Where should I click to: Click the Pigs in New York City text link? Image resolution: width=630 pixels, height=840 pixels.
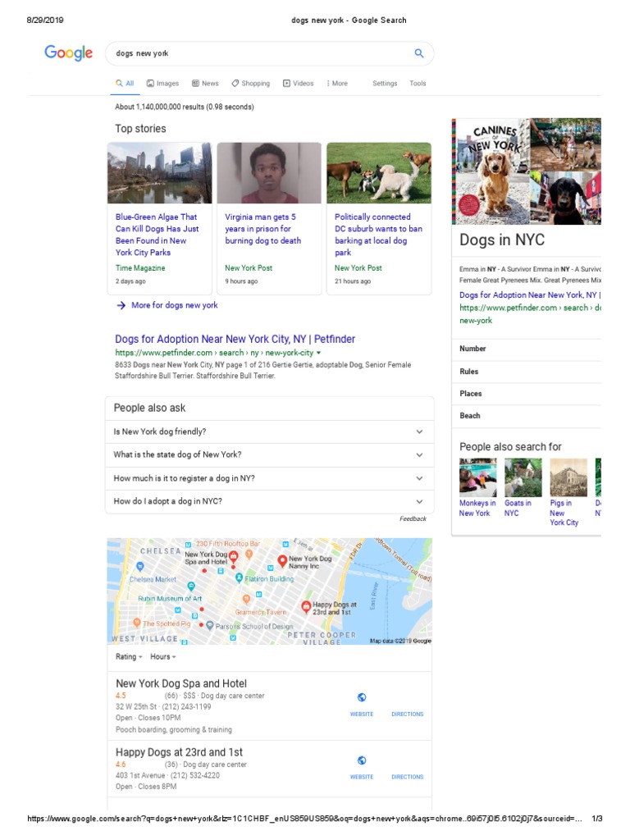coord(564,513)
